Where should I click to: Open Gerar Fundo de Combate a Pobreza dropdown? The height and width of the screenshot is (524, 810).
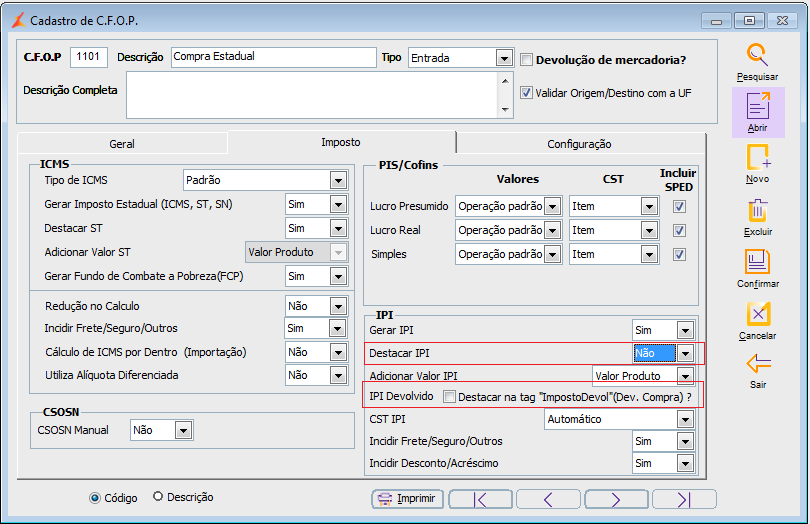pyautogui.click(x=338, y=276)
